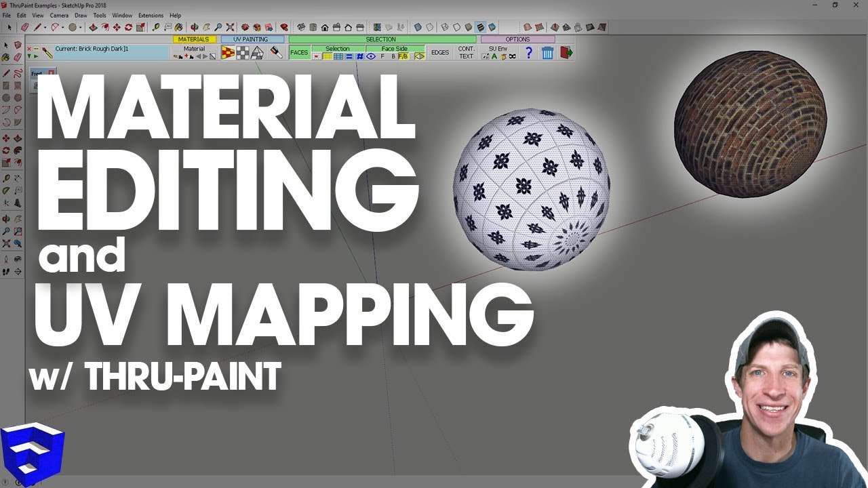The width and height of the screenshot is (868, 488).
Task: Click the red exit door button
Action: tap(566, 53)
